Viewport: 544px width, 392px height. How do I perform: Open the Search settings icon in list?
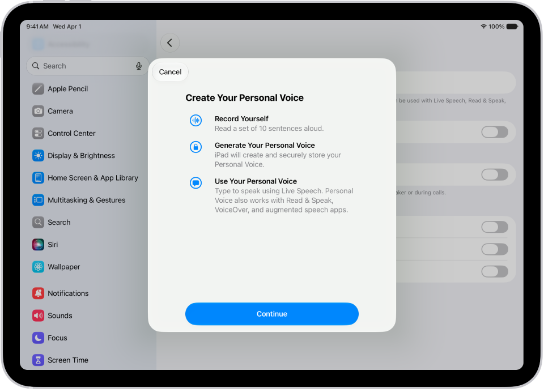(x=38, y=223)
